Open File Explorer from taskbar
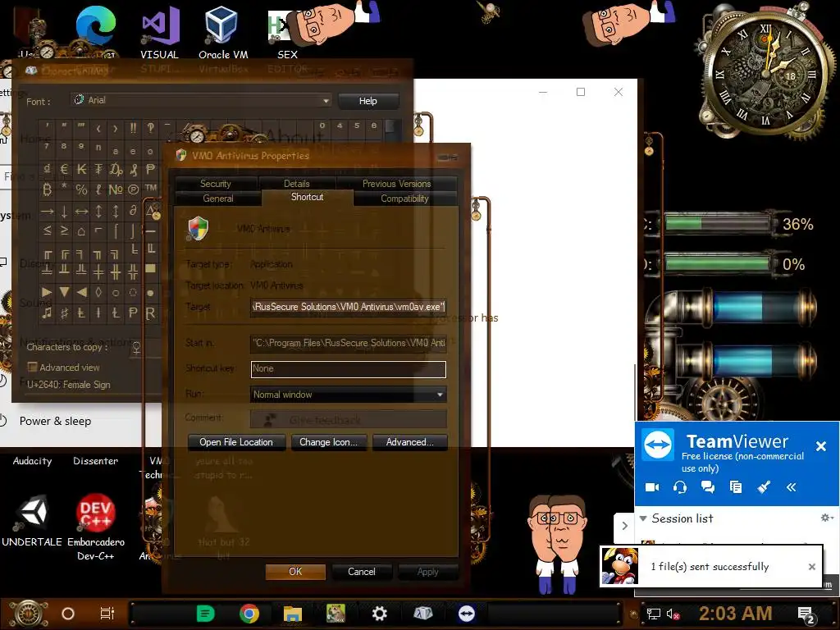 (x=293, y=614)
